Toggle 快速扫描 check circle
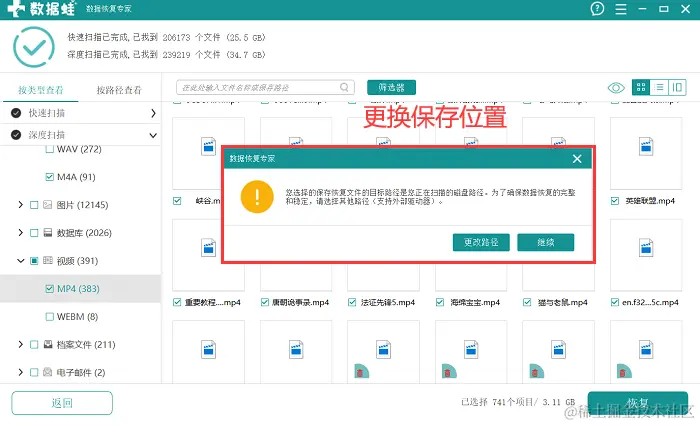Viewport: 700px width, 425px height. (16, 113)
